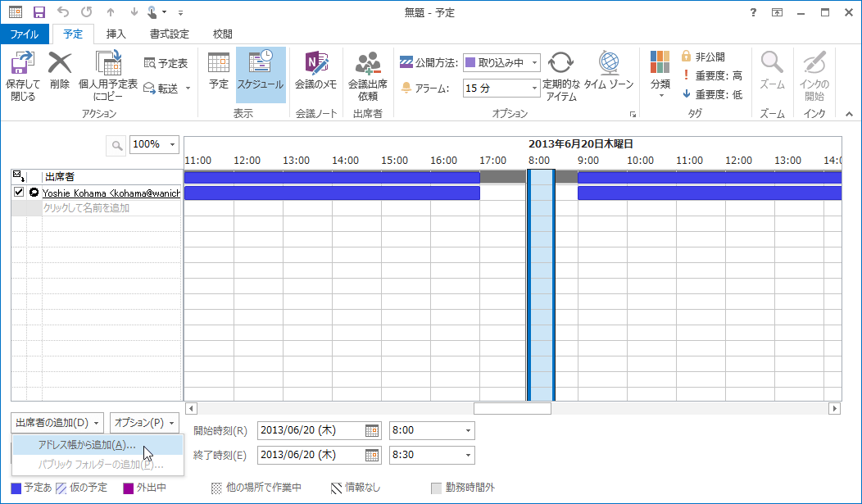Click the Forward (転送) button

pos(166,89)
